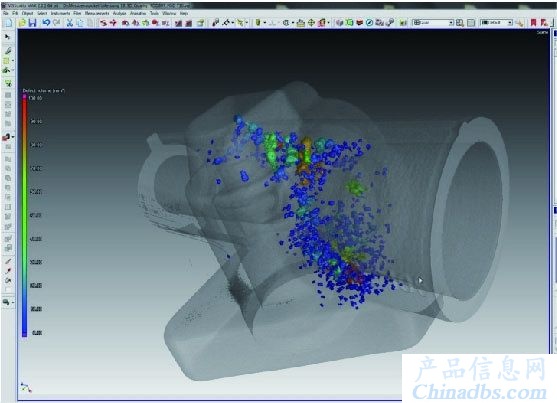This screenshot has height=403, width=557.
Task: Select the arrow pointer tool in left toolbar
Action: (x=7, y=37)
